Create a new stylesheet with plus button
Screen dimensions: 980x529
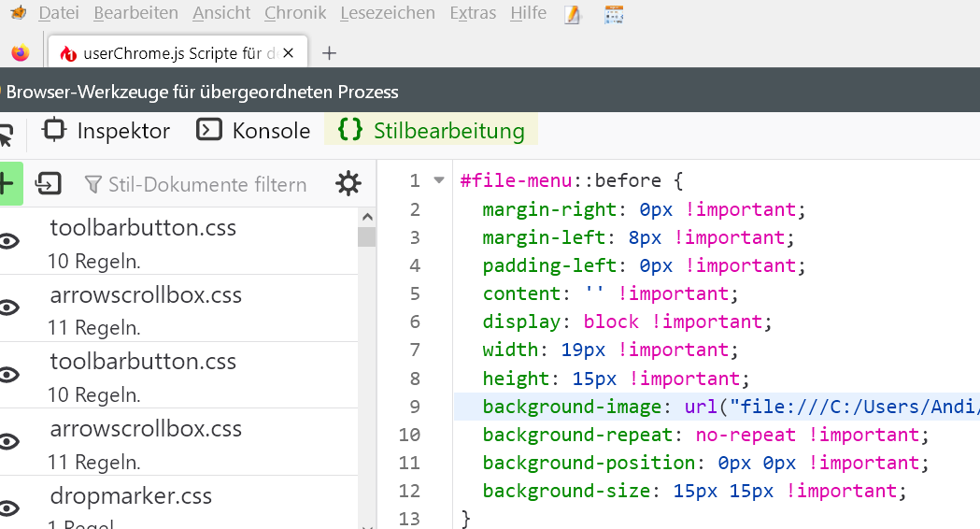point(8,183)
